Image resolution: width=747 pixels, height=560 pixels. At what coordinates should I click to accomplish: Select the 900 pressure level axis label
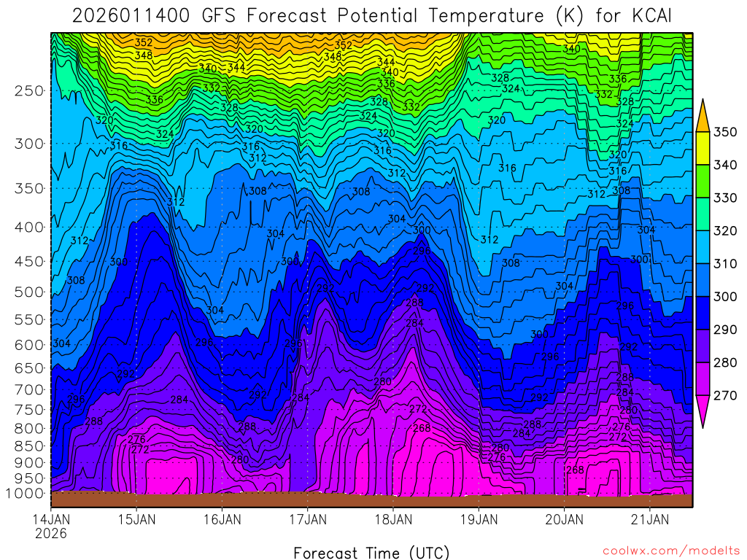click(29, 462)
